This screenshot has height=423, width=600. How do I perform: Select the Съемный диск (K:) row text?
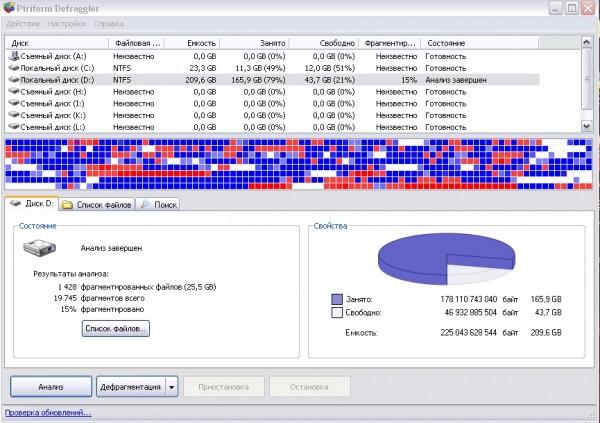[53, 115]
